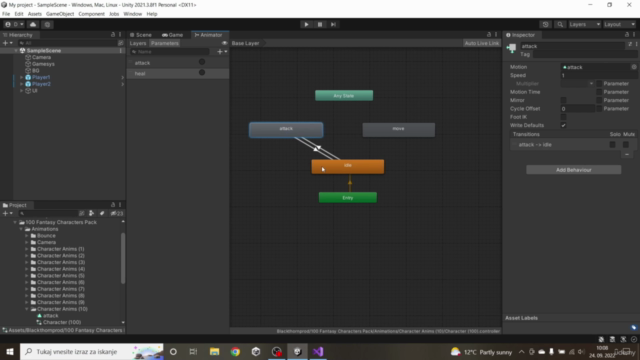This screenshot has height=360, width=640.
Task: Toggle the Mirror checkbox
Action: coord(563,100)
